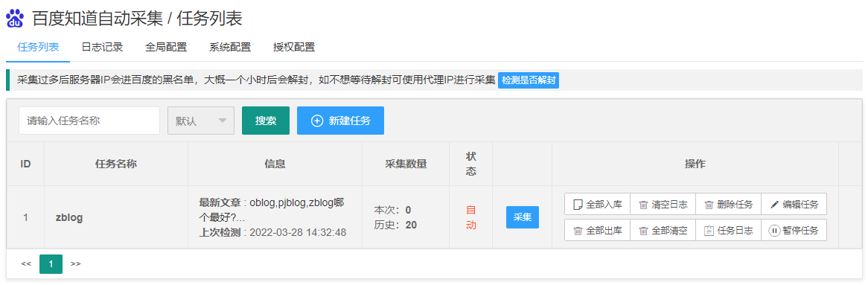
Task: Click the trash icon on 清空日志
Action: [643, 205]
